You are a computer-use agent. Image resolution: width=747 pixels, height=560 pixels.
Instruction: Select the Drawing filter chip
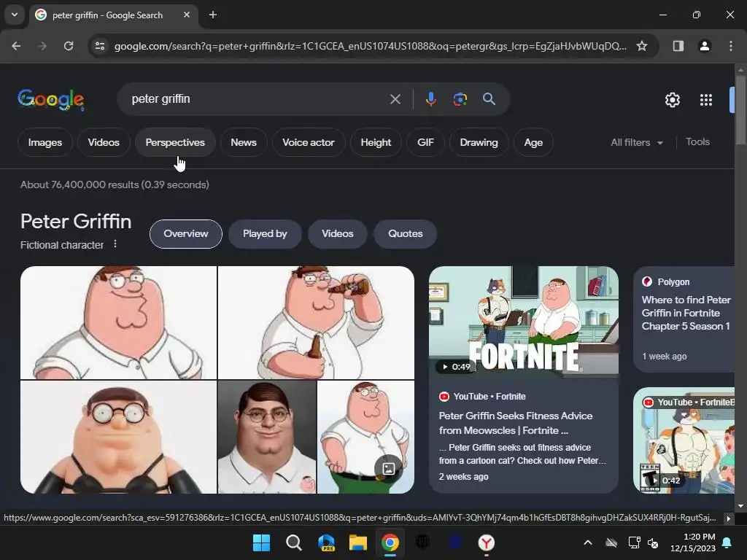click(x=479, y=142)
